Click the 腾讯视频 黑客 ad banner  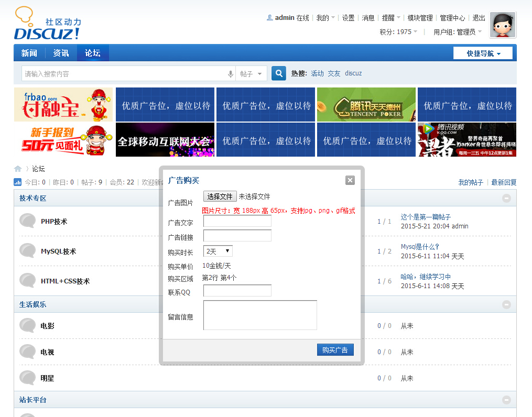coord(467,139)
